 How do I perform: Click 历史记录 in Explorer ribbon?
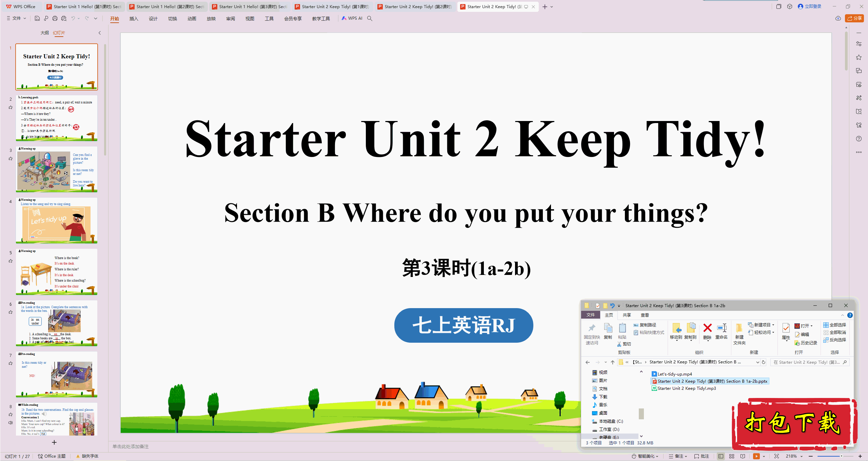806,343
